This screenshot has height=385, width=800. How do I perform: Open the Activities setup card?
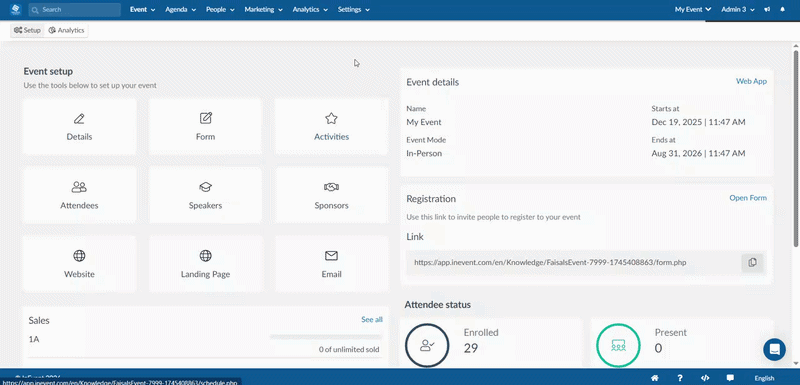point(331,127)
